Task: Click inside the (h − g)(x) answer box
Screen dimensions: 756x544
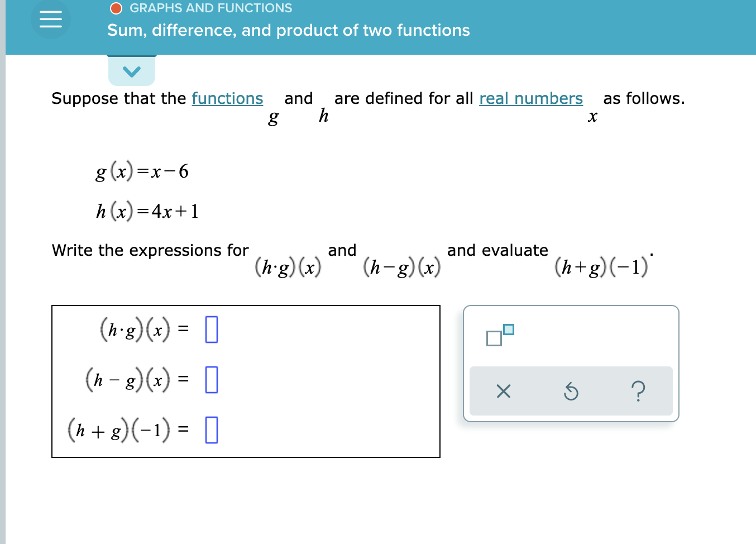Action: click(210, 380)
